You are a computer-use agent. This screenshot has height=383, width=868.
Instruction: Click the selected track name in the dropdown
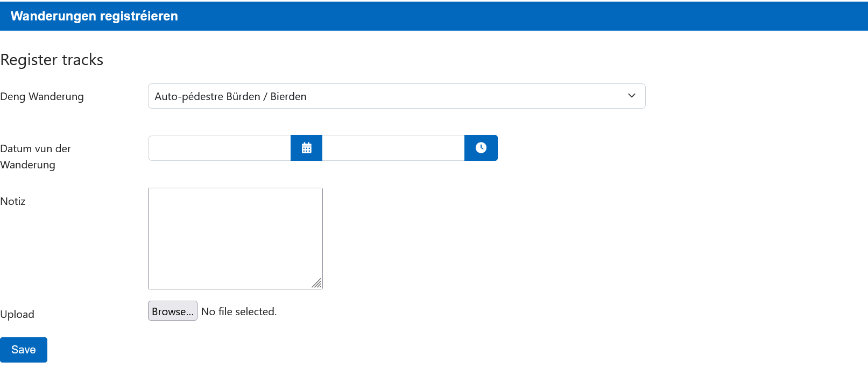[230, 96]
